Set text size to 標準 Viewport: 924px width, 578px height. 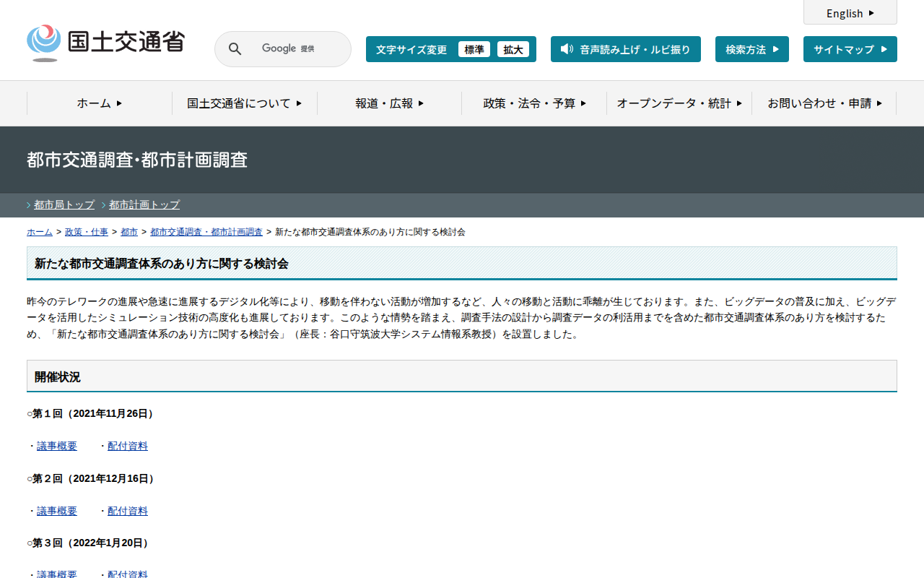tap(474, 49)
